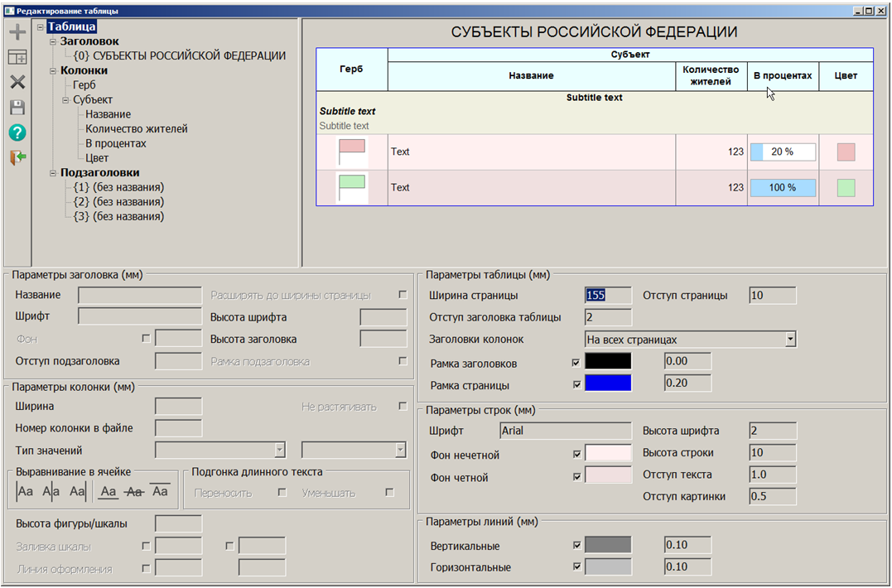
Task: Disable the Рамка заголовков checkbox
Action: pyautogui.click(x=576, y=362)
